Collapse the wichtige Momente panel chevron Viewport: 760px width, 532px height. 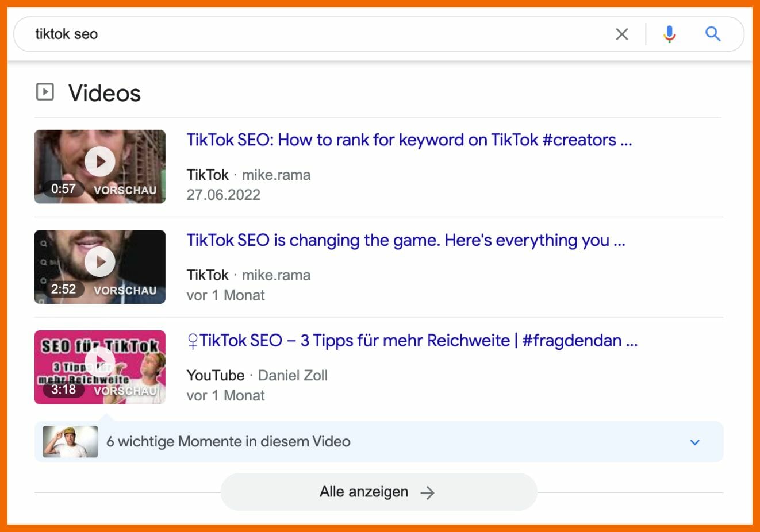[x=694, y=442]
